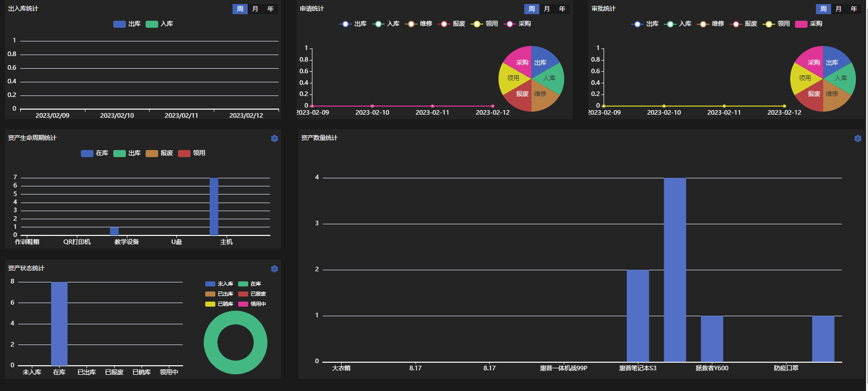This screenshot has width=868, height=391.
Task: Hide 出库 series in 审批统计 legend
Action: click(x=645, y=24)
